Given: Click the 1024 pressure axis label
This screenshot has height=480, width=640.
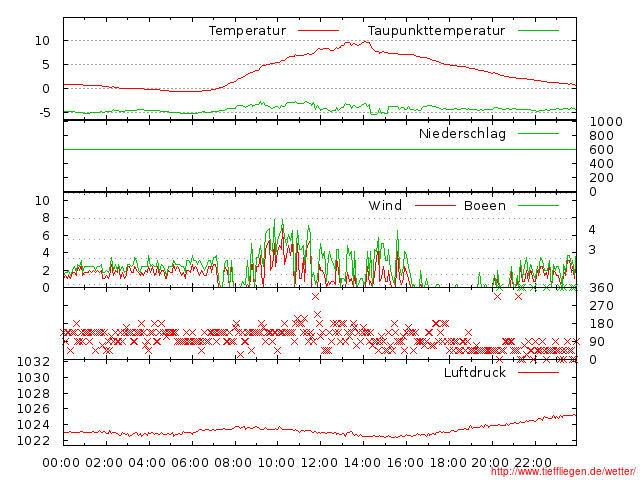Looking at the screenshot, I should 33,425.
